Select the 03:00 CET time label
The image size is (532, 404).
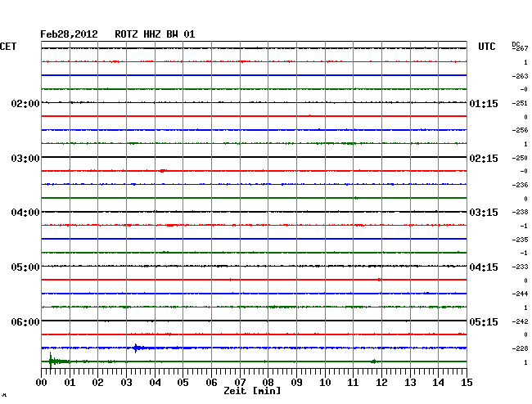(x=25, y=159)
